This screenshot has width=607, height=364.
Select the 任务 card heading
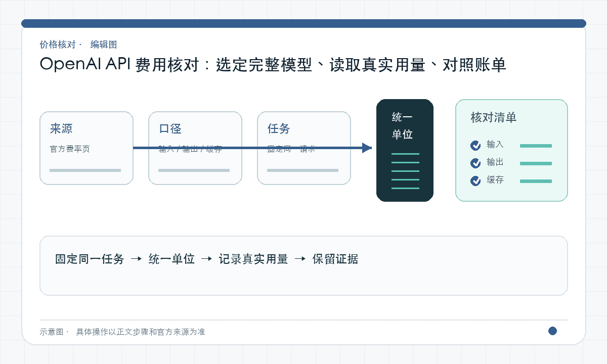[x=279, y=128]
